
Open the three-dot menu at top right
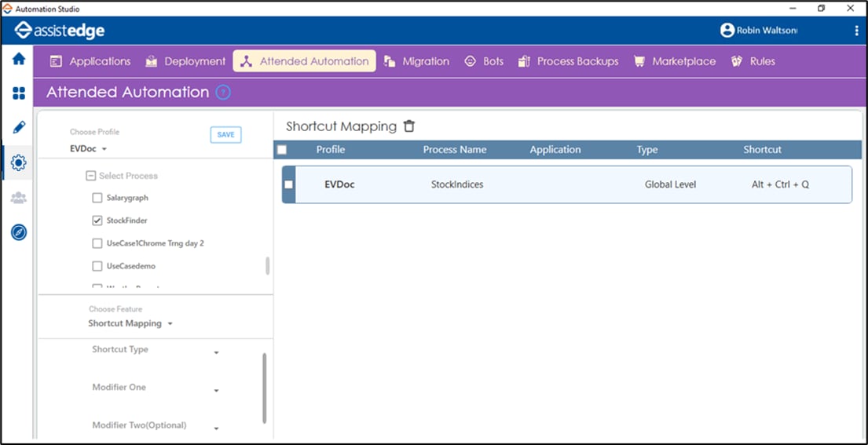[x=856, y=31]
